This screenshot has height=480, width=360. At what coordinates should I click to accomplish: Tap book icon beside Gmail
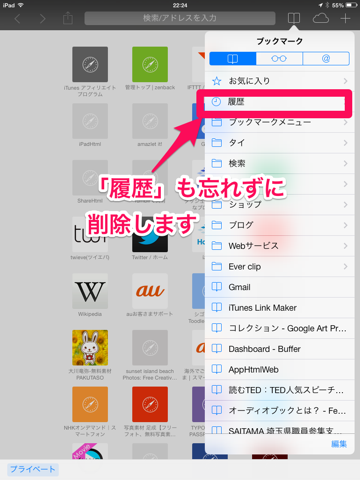coord(217,287)
